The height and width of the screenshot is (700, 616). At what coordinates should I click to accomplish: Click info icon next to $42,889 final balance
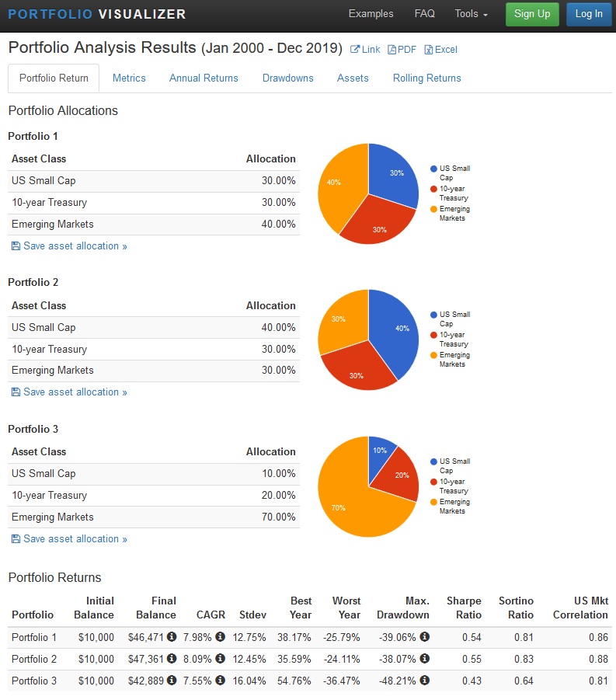pos(172,681)
